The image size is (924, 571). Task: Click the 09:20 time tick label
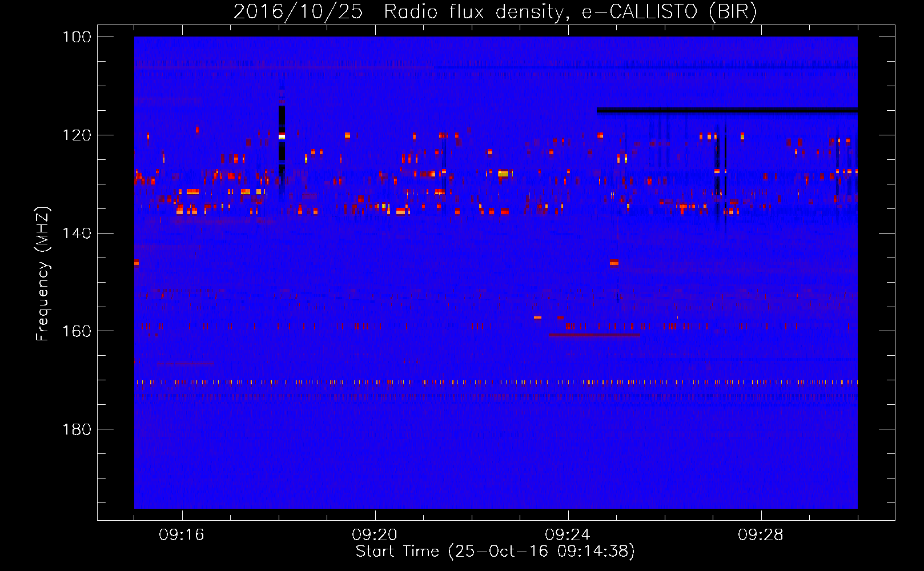375,535
